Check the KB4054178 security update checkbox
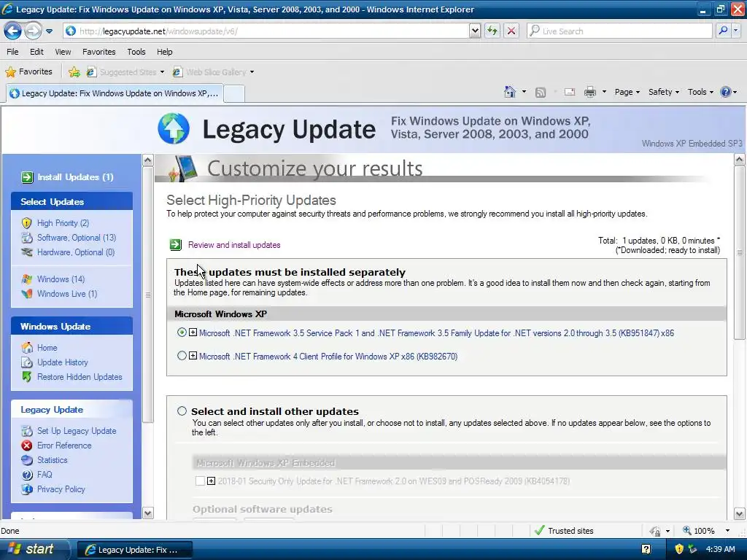 (x=200, y=481)
